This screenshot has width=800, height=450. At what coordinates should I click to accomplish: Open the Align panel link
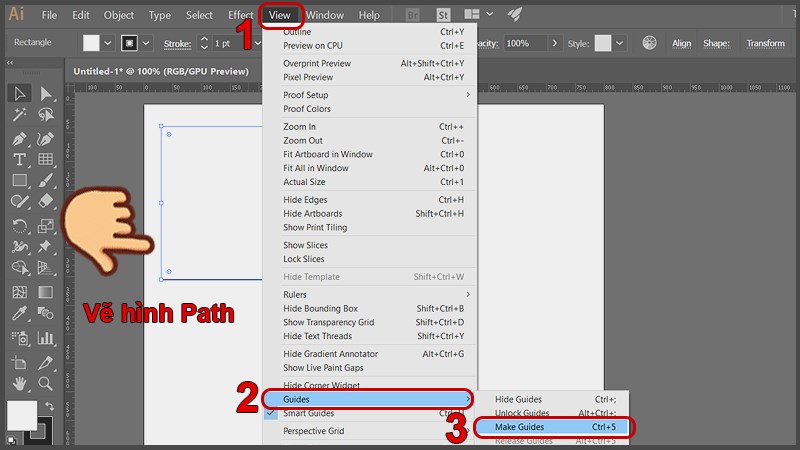tap(681, 43)
